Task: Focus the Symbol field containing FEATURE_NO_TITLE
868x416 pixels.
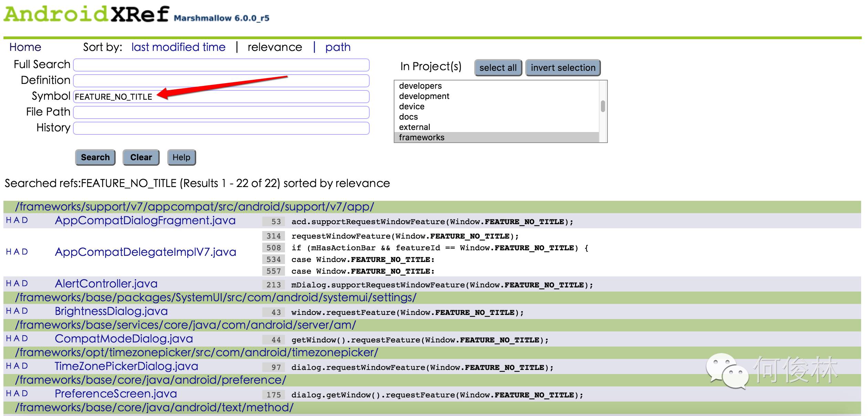Action: [221, 97]
